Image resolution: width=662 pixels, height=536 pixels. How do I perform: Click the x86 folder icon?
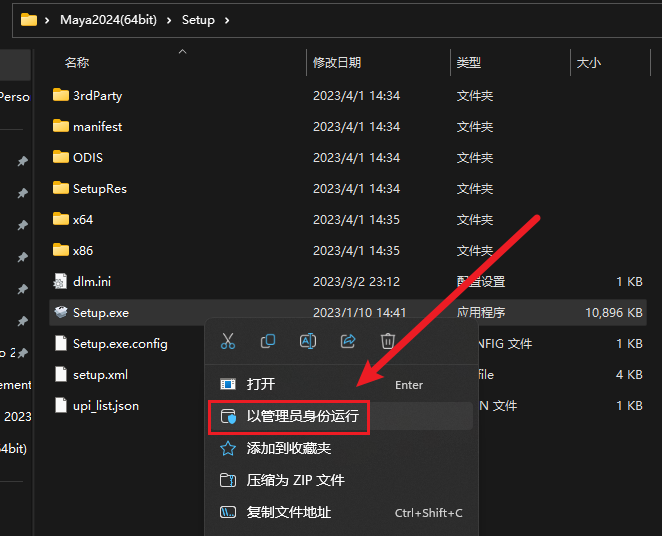click(x=61, y=250)
